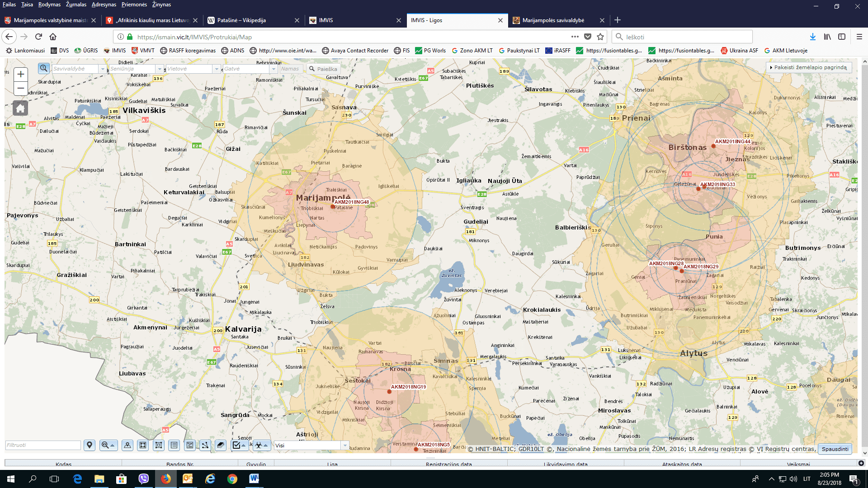Open the Žurnalas menu

[x=76, y=5]
